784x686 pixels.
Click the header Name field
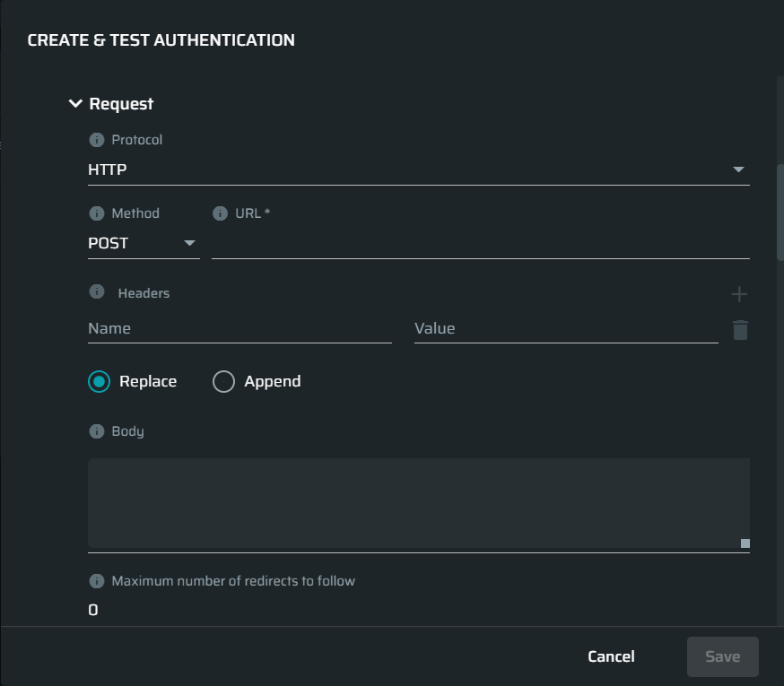click(x=240, y=328)
